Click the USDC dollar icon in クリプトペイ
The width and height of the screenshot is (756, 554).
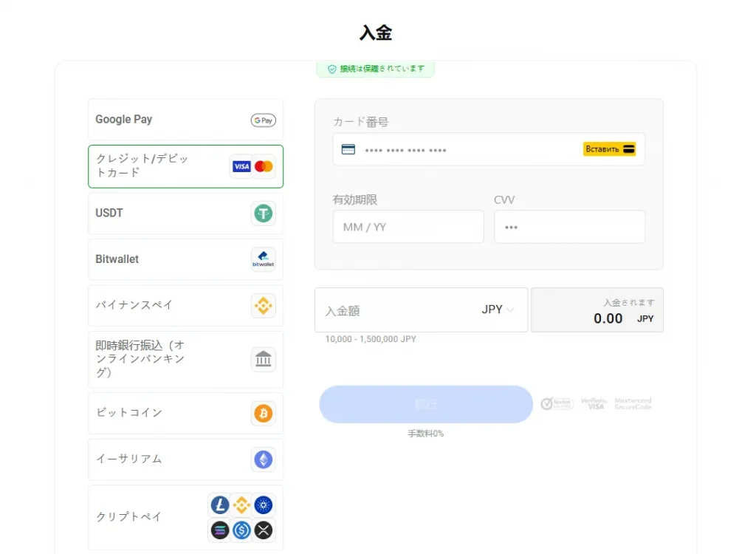(x=241, y=530)
